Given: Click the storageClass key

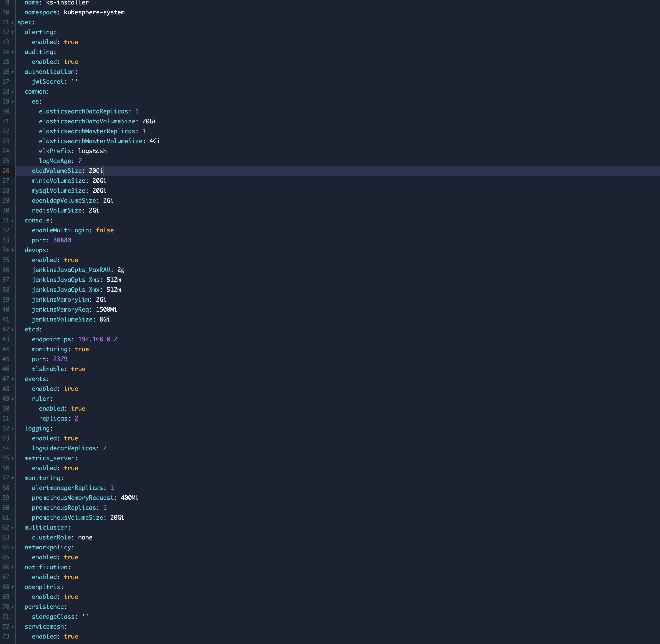Looking at the screenshot, I should (53, 617).
